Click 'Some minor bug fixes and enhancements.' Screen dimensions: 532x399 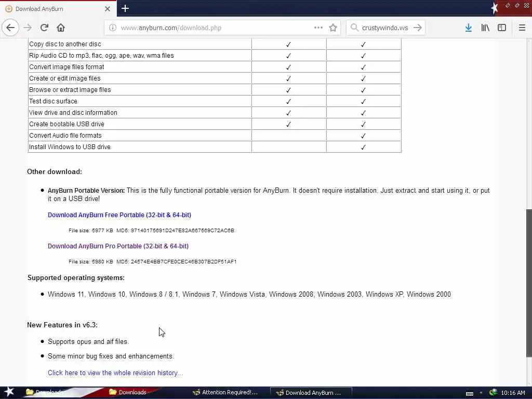click(111, 356)
